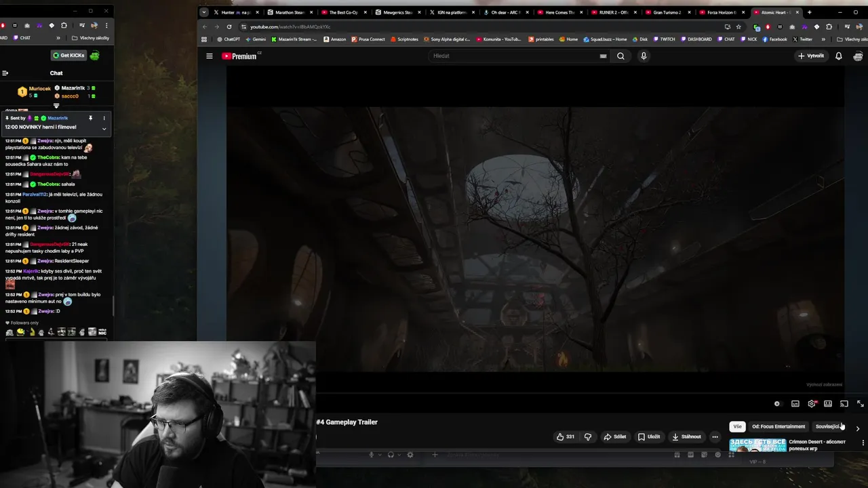This screenshot has width=868, height=488.
Task: Go back in the YouTube browser window
Action: pyautogui.click(x=205, y=26)
